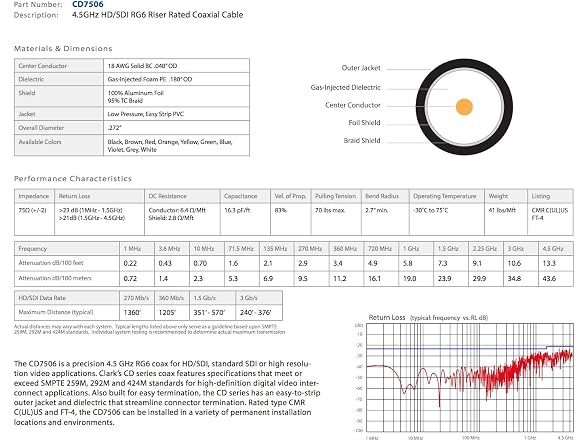Select the 'Low Pressure, Easy Strip PVC' cell

click(146, 114)
